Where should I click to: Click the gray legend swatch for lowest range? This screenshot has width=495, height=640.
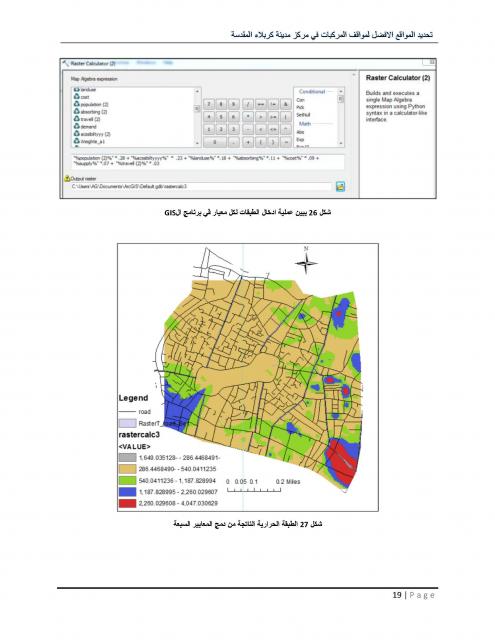(x=127, y=458)
